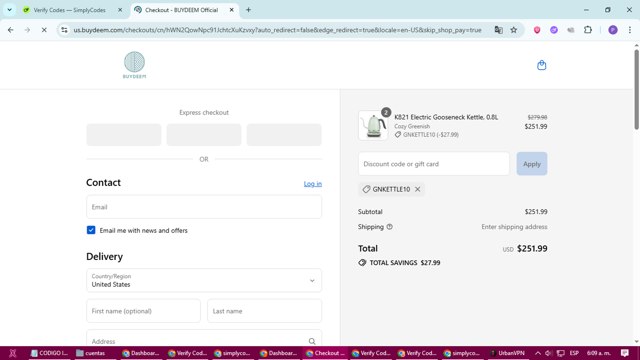This screenshot has width=640, height=360.
Task: Click the last express checkout placeholder button
Action: tap(284, 135)
